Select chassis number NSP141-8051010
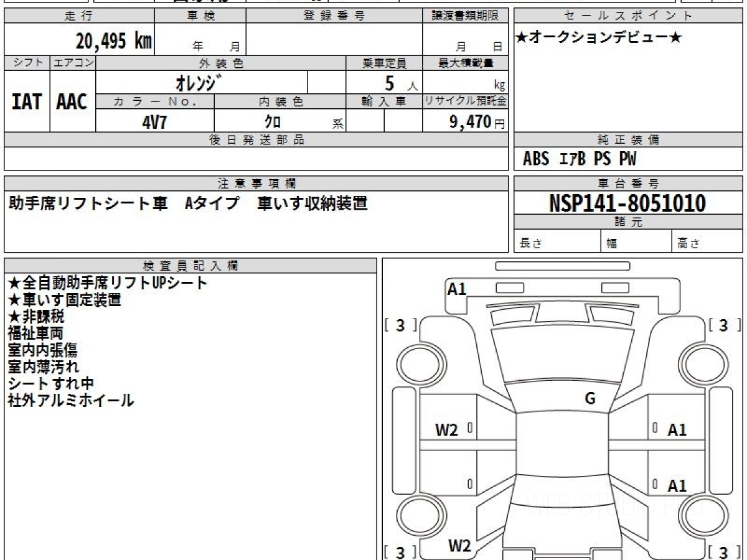Image resolution: width=747 pixels, height=560 pixels. click(x=627, y=203)
